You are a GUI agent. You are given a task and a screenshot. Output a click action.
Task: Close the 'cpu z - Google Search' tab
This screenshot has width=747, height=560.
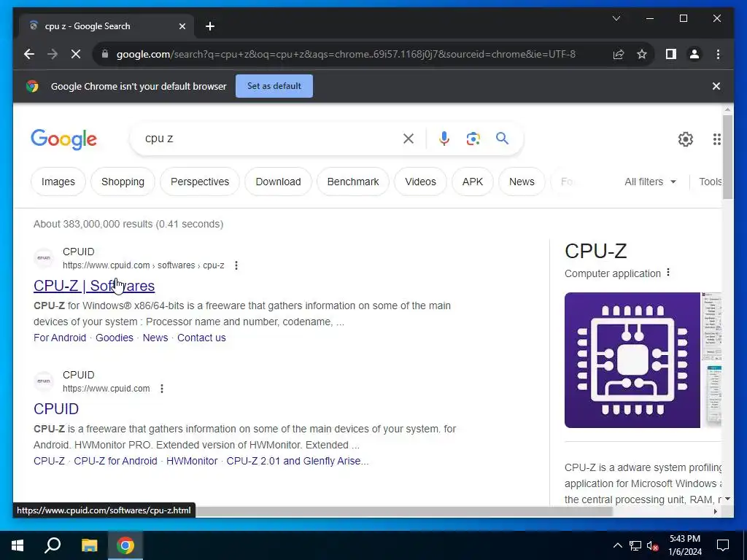click(x=182, y=26)
